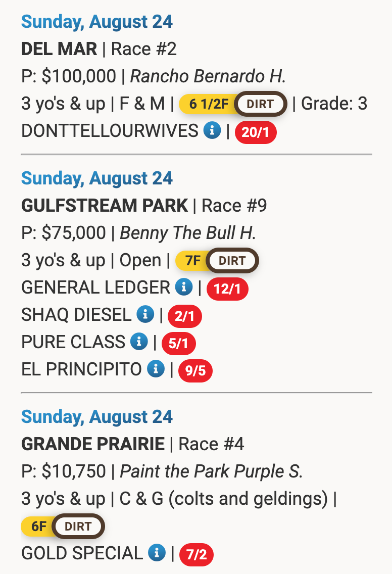The width and height of the screenshot is (392, 574).
Task: Click the 5/1 odds badge
Action: (x=178, y=344)
